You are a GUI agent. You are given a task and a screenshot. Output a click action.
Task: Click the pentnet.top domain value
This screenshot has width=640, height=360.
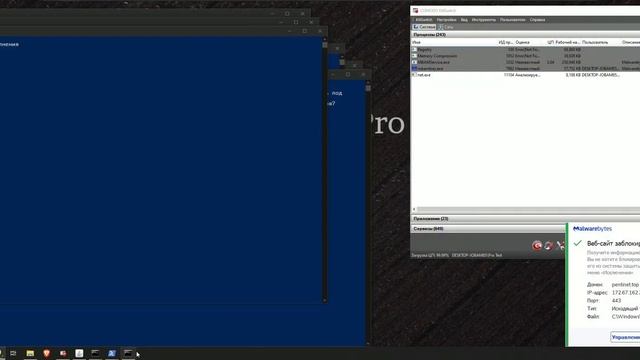(625, 284)
